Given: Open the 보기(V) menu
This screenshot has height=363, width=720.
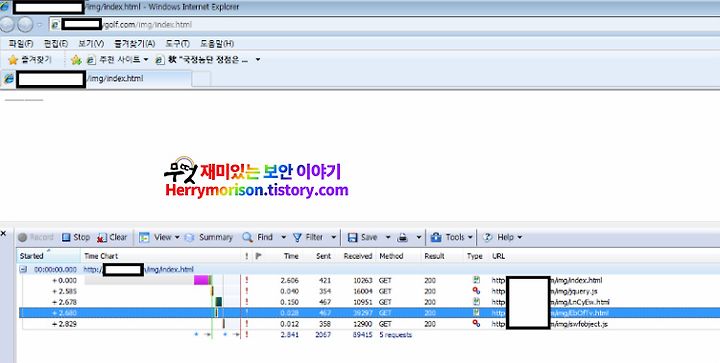Looking at the screenshot, I should pyautogui.click(x=91, y=44).
